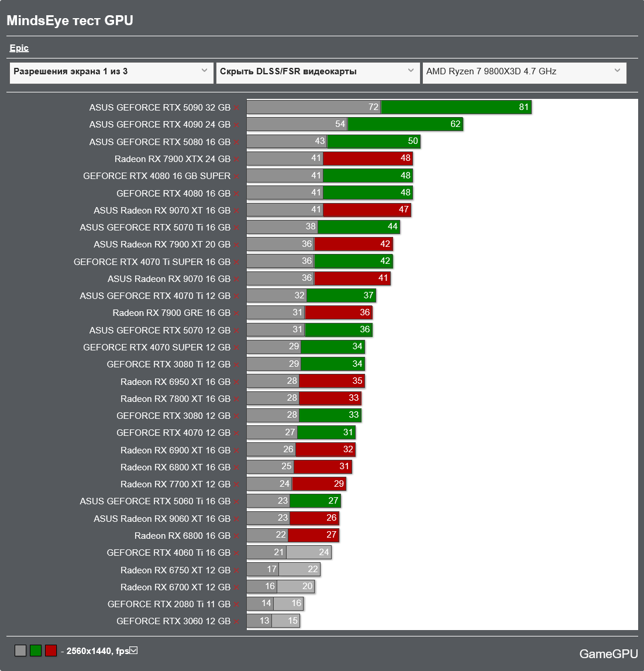
Task: Remove ASUS Radeon RX 9060 XT 16 GB via X
Action: pyautogui.click(x=236, y=519)
